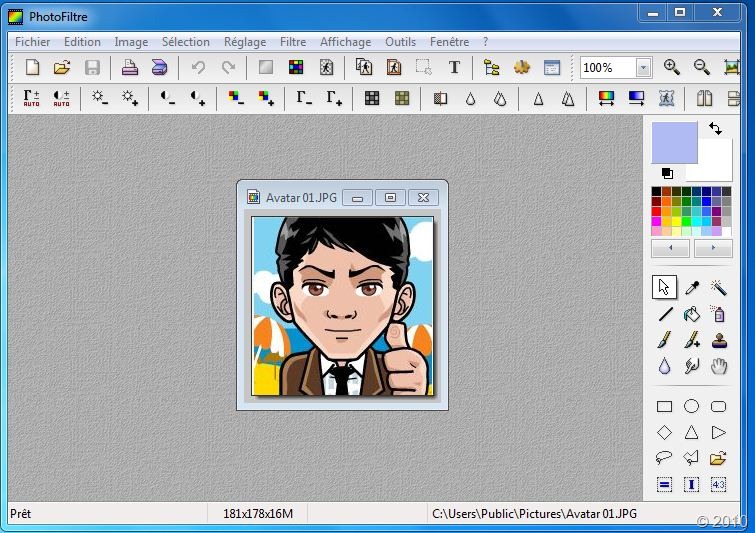
Task: Open the 100% zoom dropdown
Action: [x=643, y=68]
